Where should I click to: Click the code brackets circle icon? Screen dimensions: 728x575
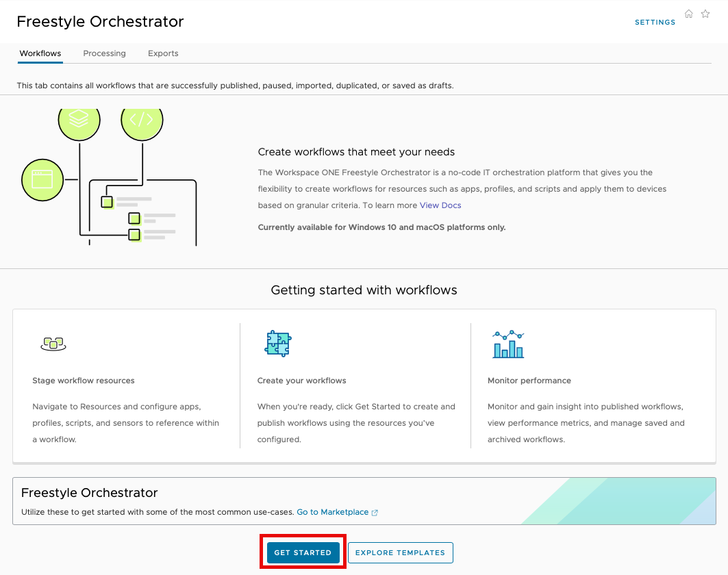click(x=142, y=120)
